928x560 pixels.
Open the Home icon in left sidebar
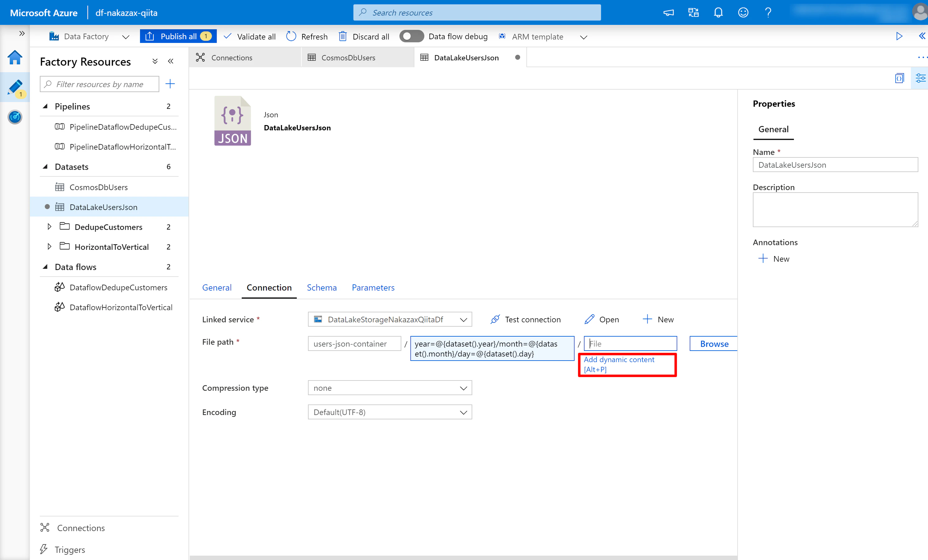coord(15,58)
